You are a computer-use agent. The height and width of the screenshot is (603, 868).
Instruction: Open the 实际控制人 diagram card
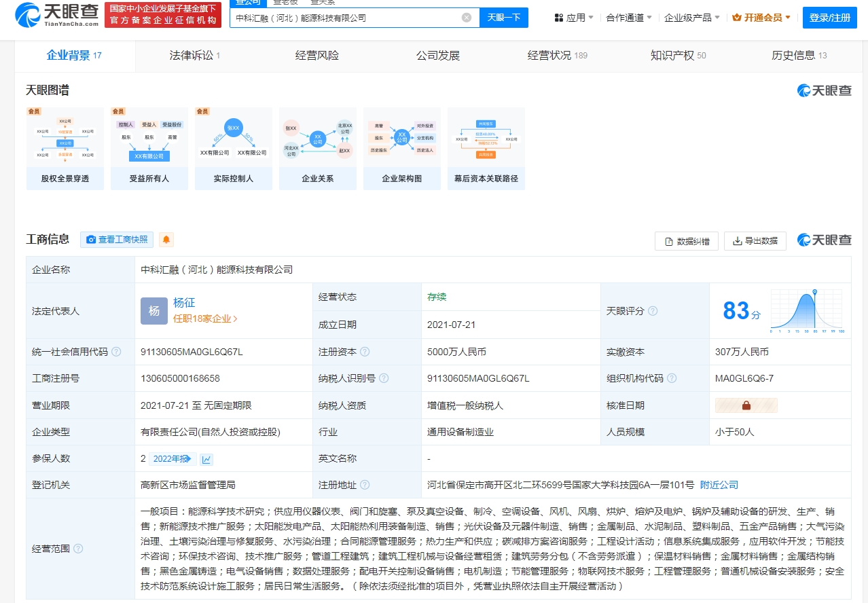click(234, 149)
